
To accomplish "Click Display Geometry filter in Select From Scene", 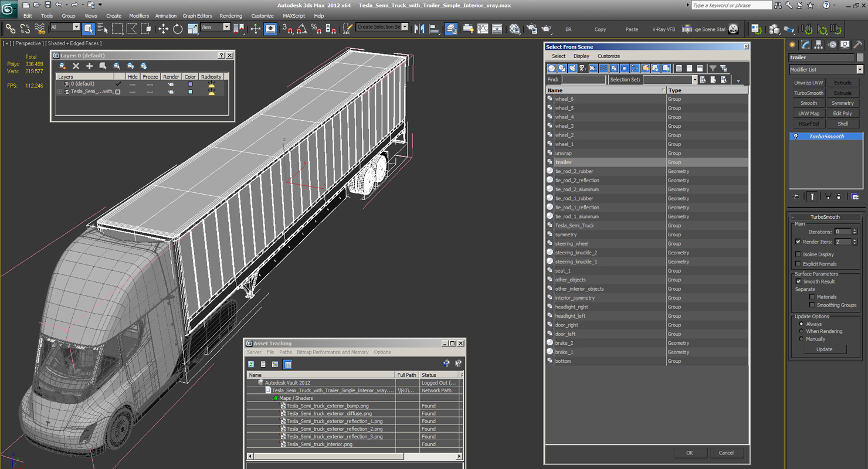I will [x=552, y=69].
